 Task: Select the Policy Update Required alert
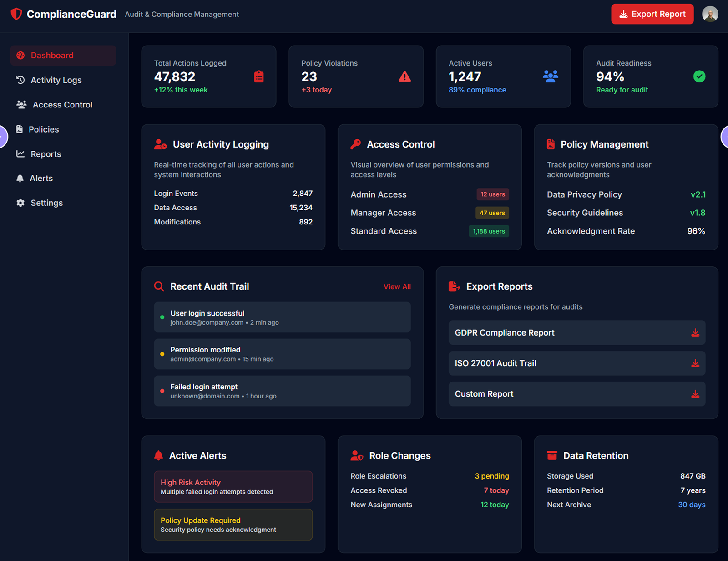[x=233, y=525]
